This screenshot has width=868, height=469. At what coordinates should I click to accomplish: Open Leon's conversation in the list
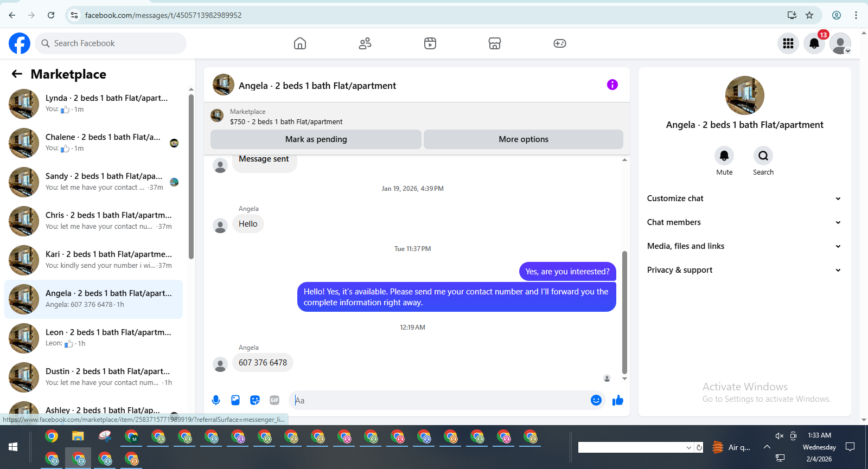coord(93,338)
